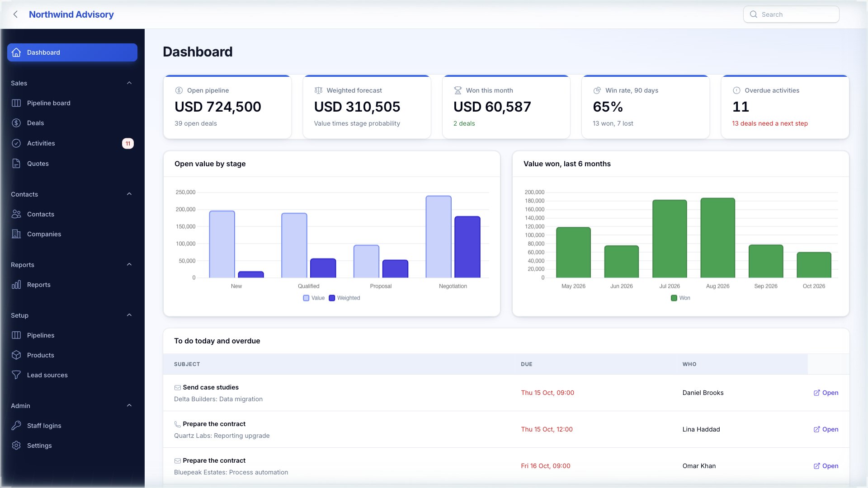The height and width of the screenshot is (488, 868).
Task: Navigate to Lead sources
Action: pos(72,375)
